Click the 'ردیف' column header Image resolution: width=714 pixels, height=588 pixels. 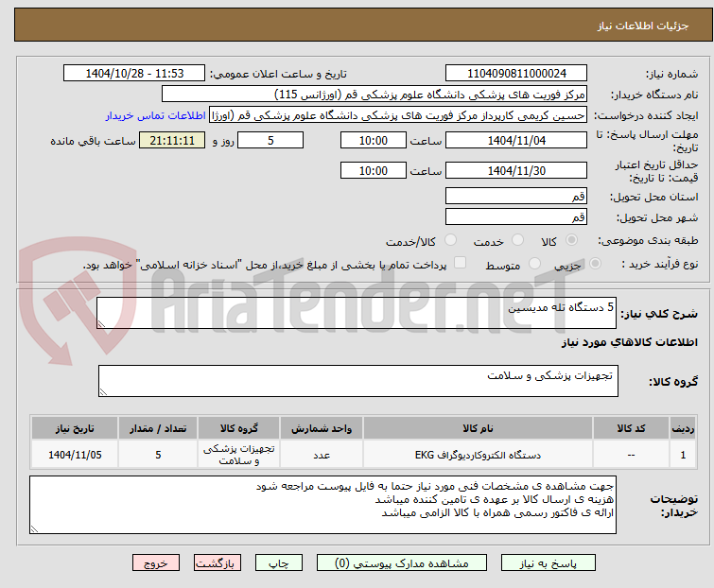pyautogui.click(x=683, y=428)
